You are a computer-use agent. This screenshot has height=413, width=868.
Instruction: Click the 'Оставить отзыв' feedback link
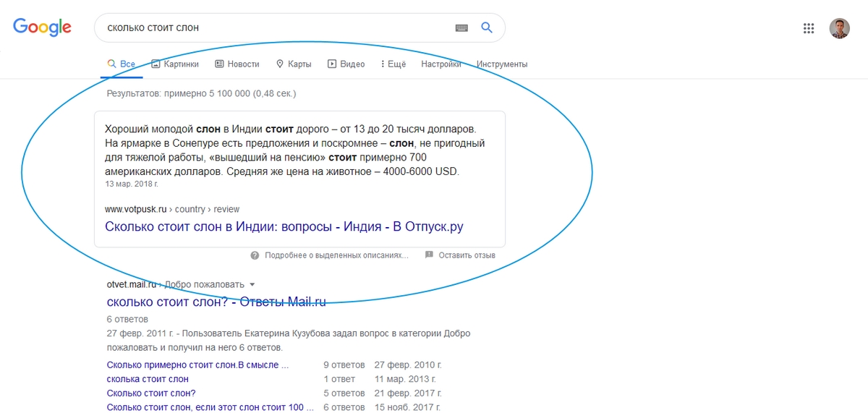coord(467,255)
